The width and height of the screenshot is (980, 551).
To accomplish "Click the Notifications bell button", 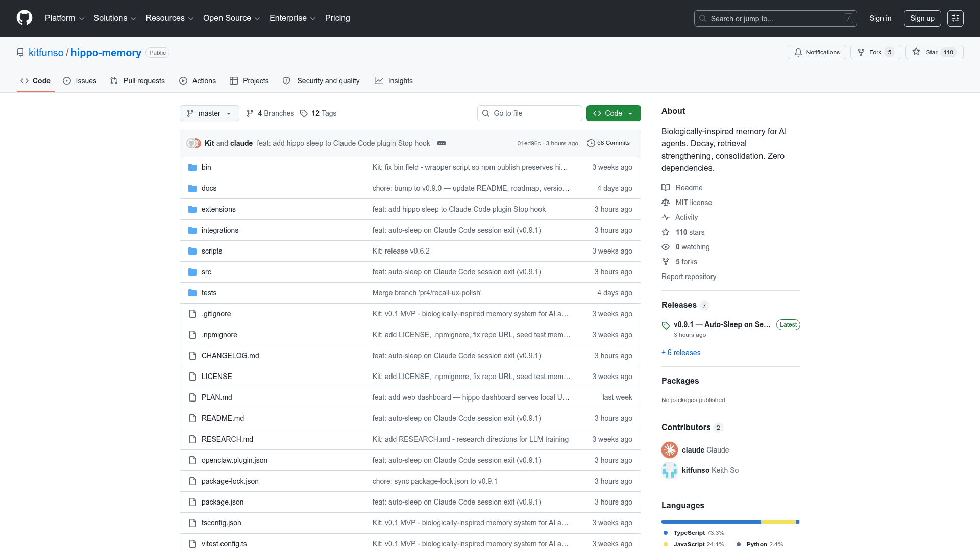I will [x=817, y=52].
